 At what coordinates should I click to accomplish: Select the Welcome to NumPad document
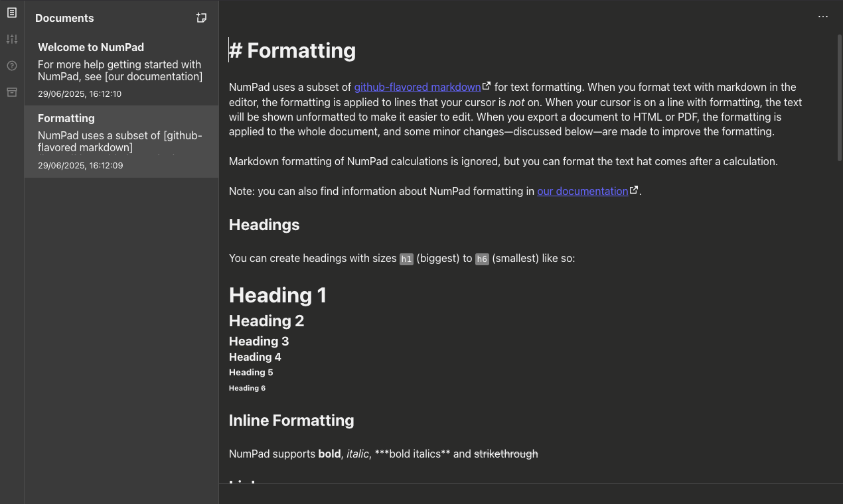point(121,70)
